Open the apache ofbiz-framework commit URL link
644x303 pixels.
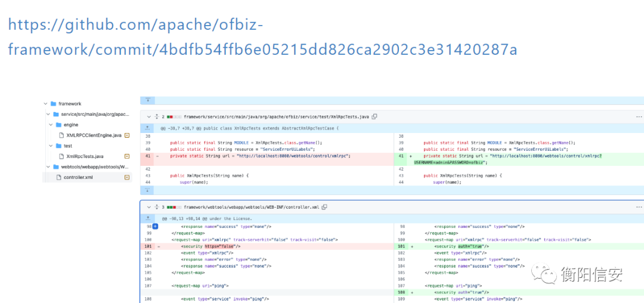(x=263, y=37)
